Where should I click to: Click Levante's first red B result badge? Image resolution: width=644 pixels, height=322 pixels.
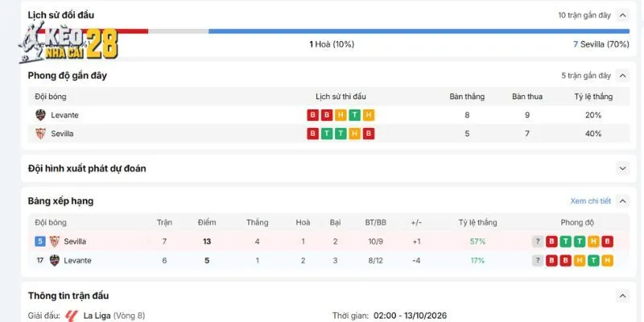point(313,115)
